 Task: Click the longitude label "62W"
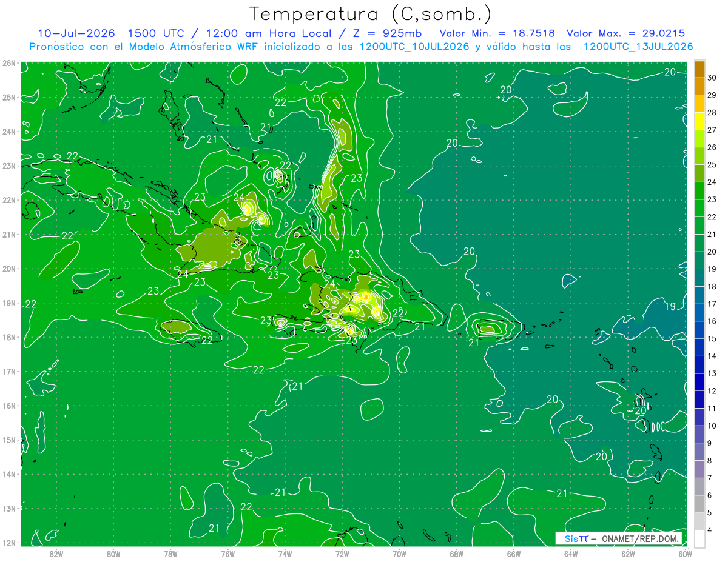click(x=628, y=554)
